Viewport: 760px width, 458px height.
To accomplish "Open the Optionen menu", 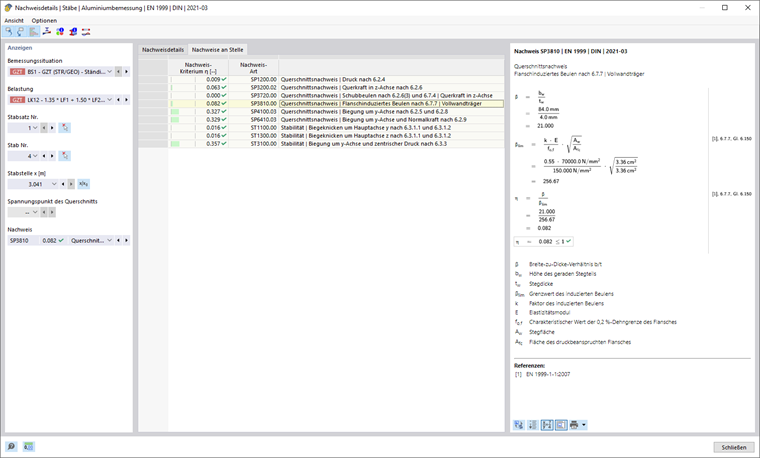I will (x=44, y=21).
